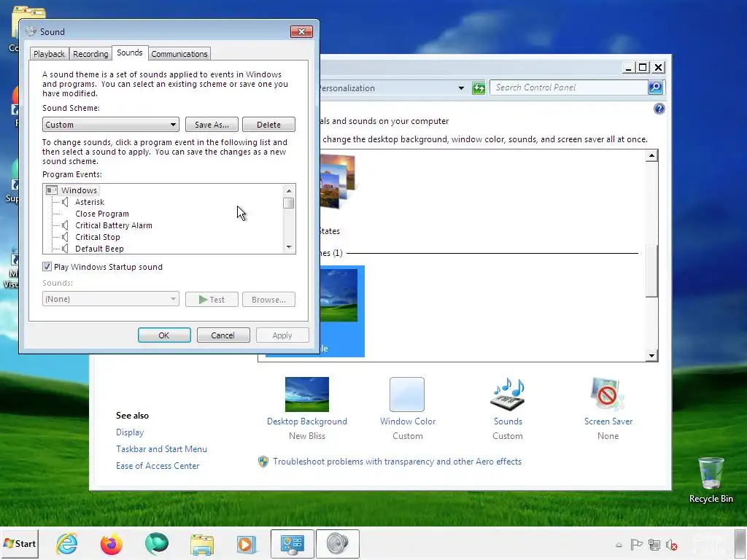Viewport: 747px width, 560px height.
Task: Click the Program Events scroll down arrow
Action: click(x=289, y=247)
